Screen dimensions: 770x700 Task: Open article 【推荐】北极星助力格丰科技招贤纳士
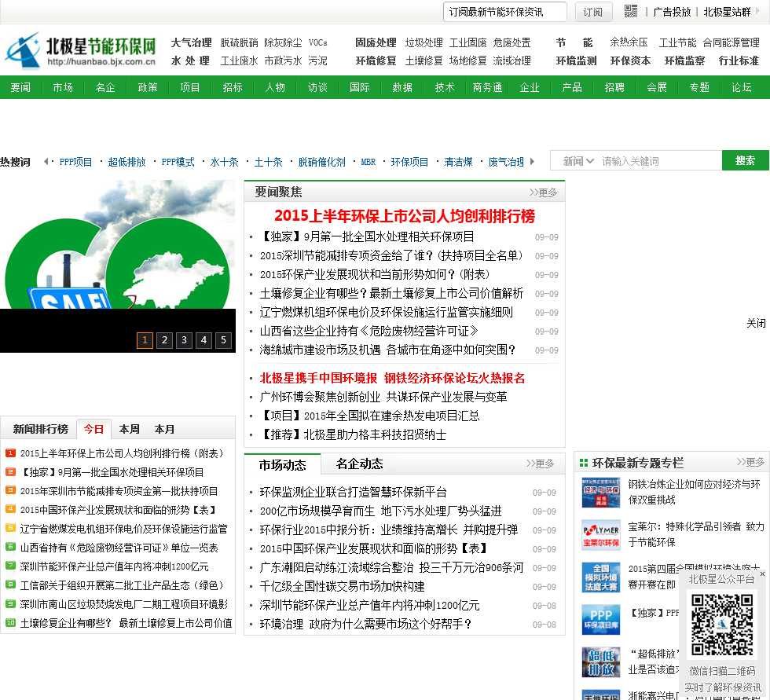click(353, 434)
